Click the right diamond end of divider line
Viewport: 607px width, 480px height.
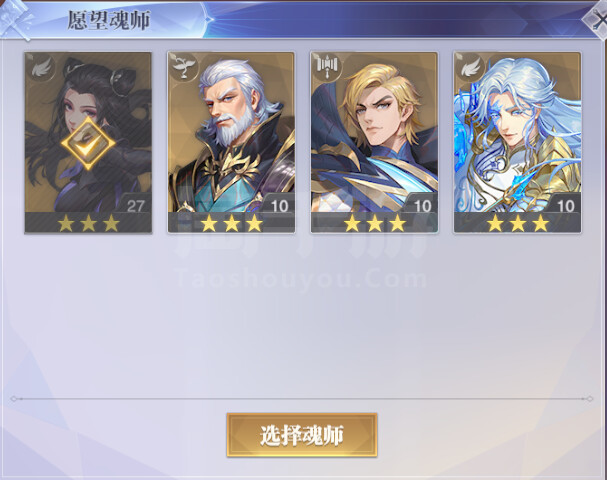point(589,399)
